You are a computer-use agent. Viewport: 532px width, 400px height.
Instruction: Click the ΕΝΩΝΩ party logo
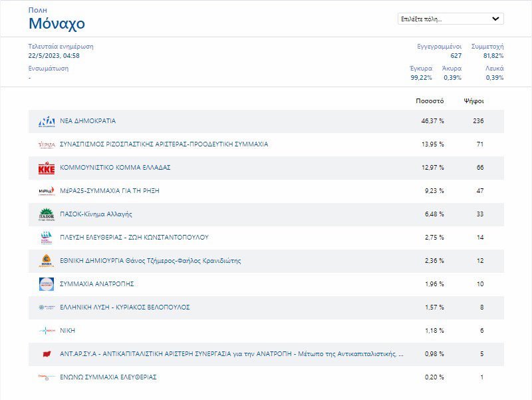[47, 377]
